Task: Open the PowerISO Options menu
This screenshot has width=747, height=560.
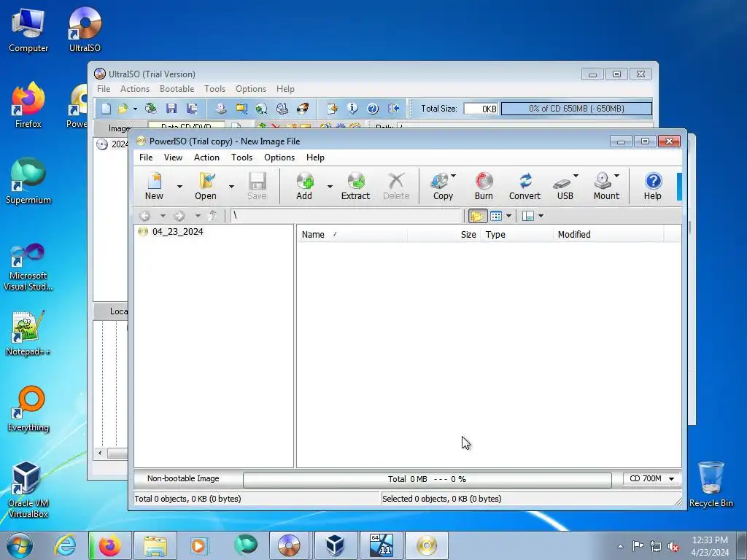Action: pos(279,157)
